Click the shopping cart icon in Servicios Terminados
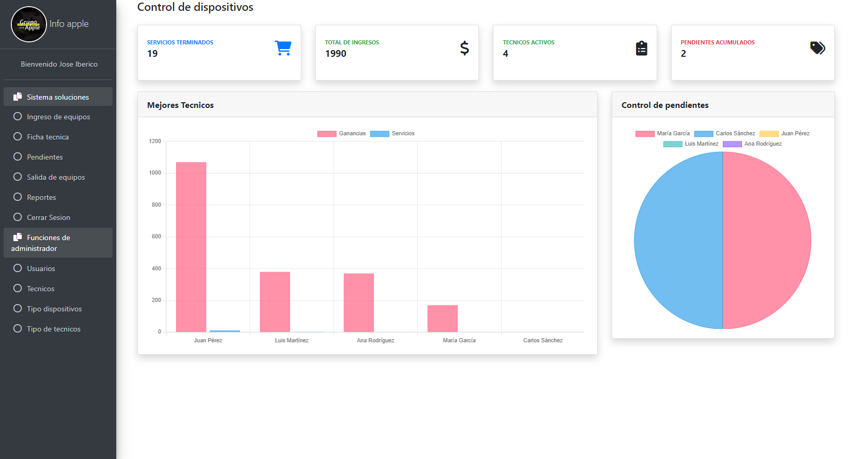The height and width of the screenshot is (459, 868). 283,48
